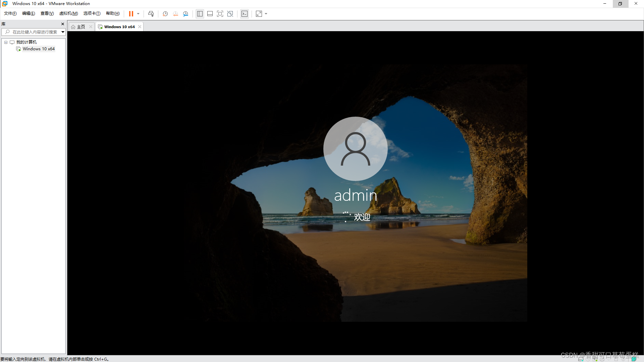Sign in by clicking the admin account

[355, 148]
